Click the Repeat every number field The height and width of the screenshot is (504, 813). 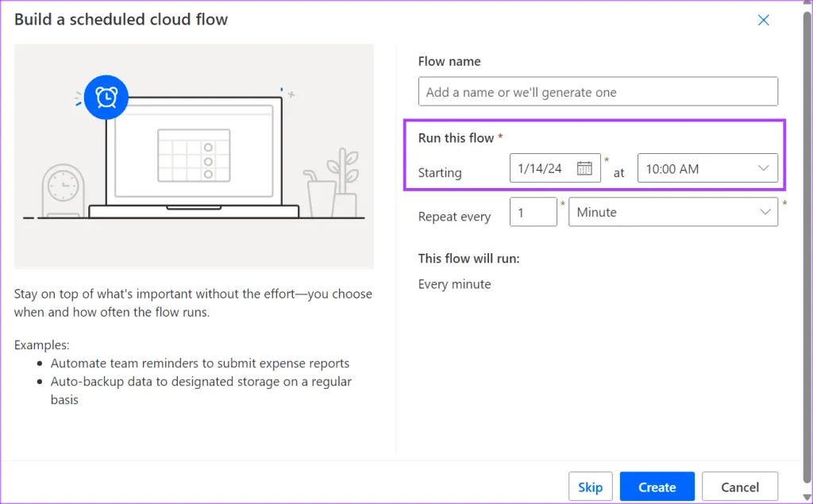533,213
